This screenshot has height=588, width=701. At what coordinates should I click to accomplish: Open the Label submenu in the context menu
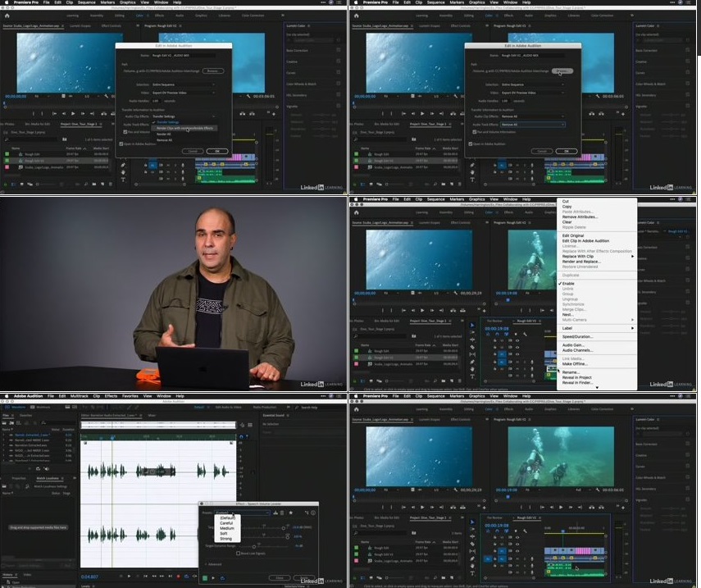pyautogui.click(x=597, y=328)
